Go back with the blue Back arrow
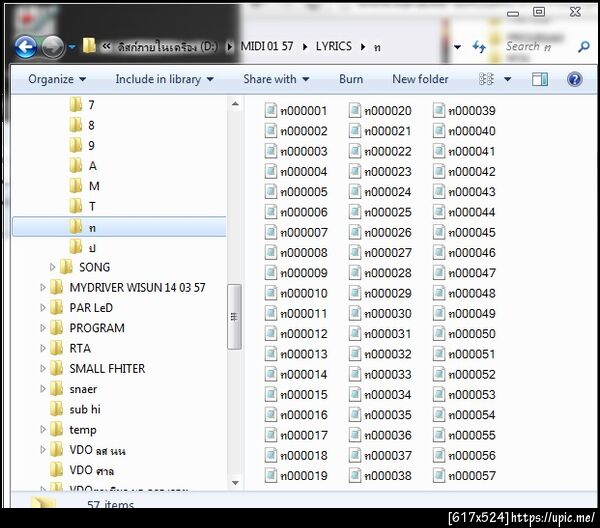The height and width of the screenshot is (528, 600). point(26,47)
